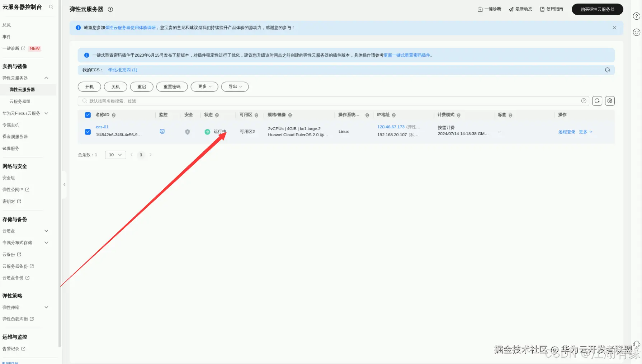
Task: Click 一键诊断 in top toolbar
Action: (x=490, y=9)
